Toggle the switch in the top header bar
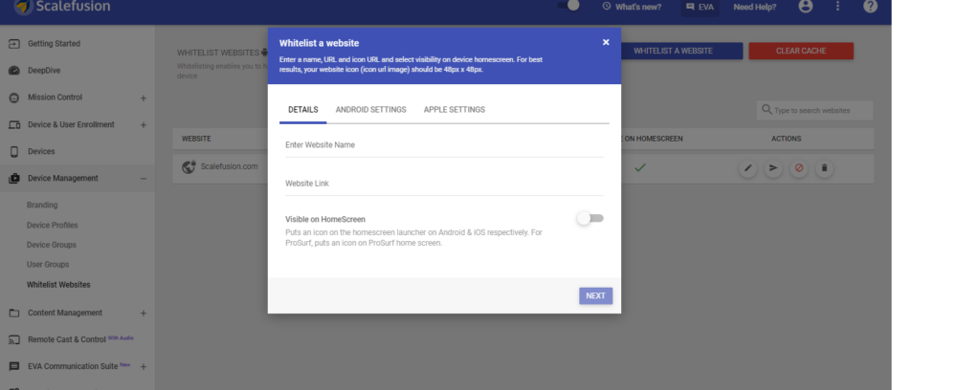Image resolution: width=980 pixels, height=390 pixels. click(x=568, y=6)
